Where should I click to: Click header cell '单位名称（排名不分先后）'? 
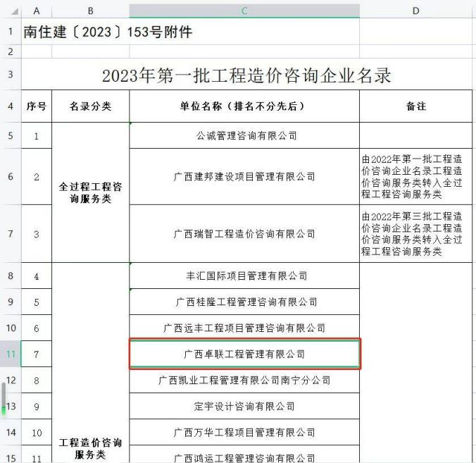point(244,106)
